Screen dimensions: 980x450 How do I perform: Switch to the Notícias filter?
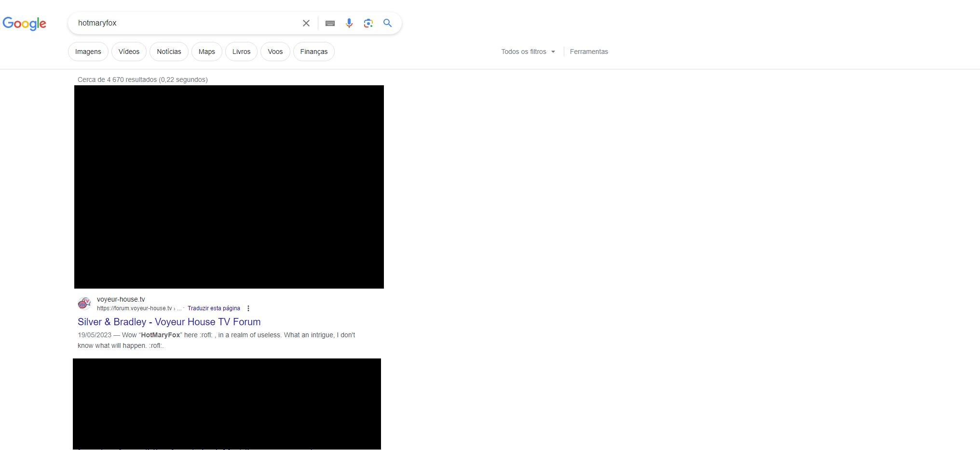[169, 52]
